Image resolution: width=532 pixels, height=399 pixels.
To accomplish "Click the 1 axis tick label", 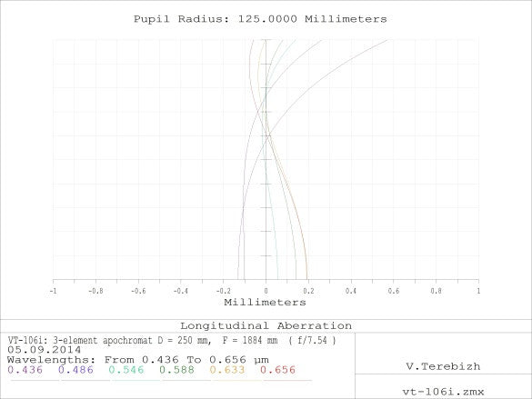I will pyautogui.click(x=478, y=291).
